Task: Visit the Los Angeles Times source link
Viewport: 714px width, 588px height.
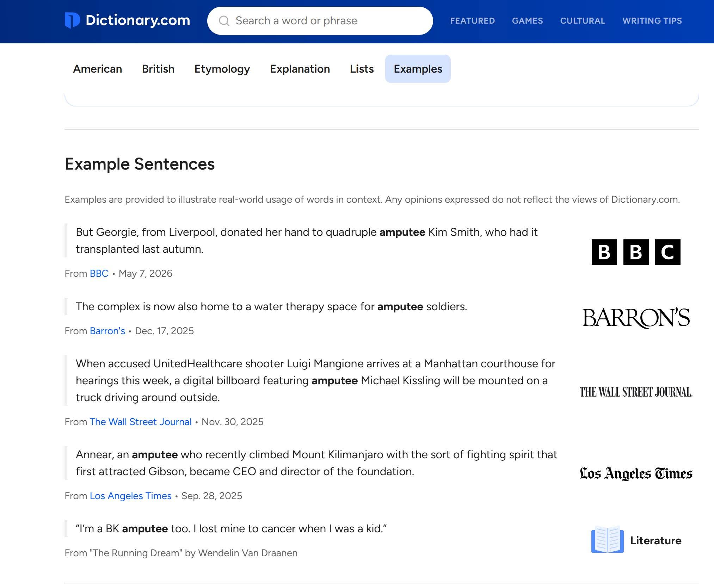Action: (x=131, y=496)
